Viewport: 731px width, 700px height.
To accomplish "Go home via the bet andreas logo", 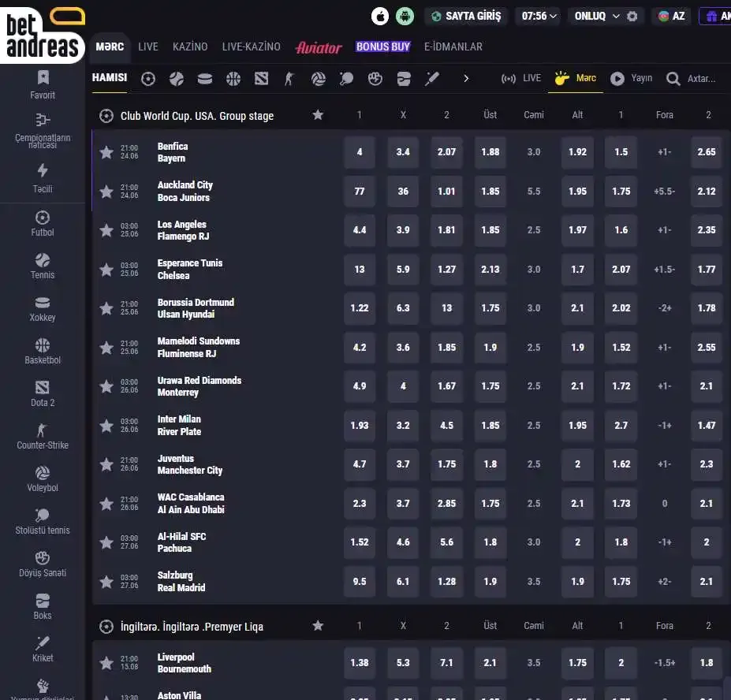I will click(x=43, y=35).
